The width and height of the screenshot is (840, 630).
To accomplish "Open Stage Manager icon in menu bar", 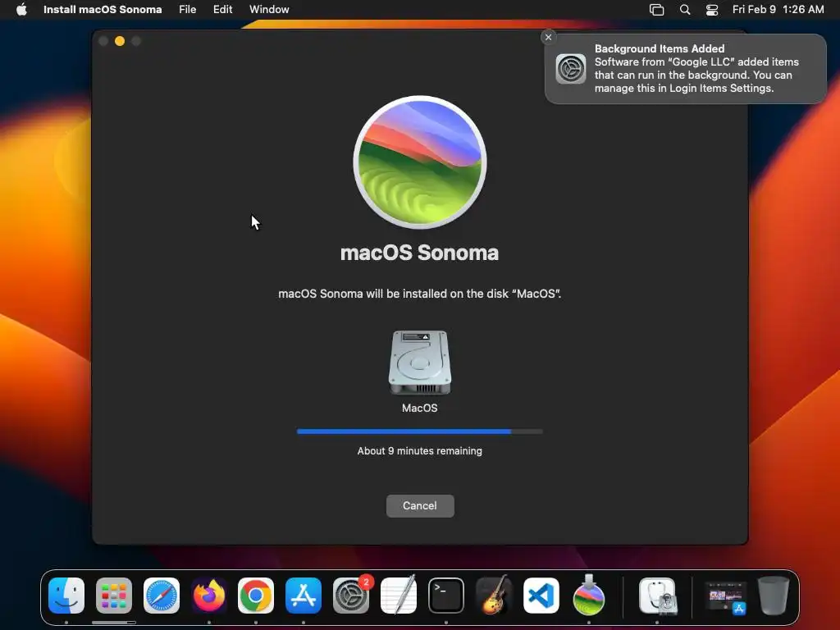I will pos(656,10).
